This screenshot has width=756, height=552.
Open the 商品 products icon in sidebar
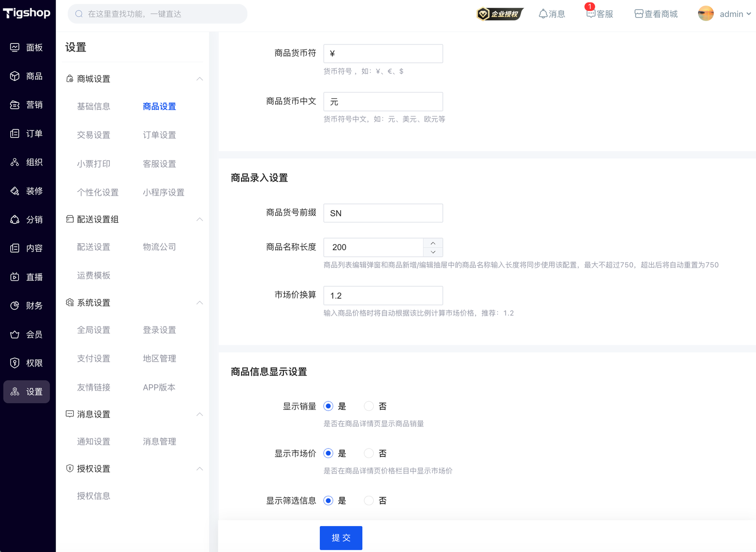[15, 76]
